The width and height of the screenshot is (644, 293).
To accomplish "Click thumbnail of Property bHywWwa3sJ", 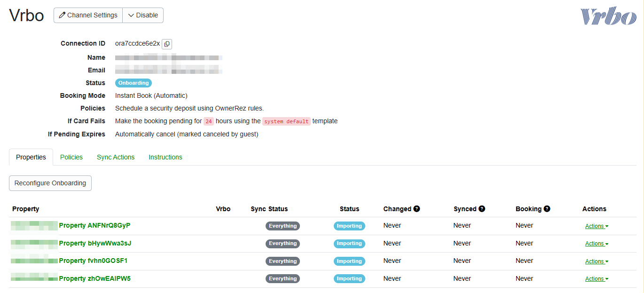I will click(34, 244).
